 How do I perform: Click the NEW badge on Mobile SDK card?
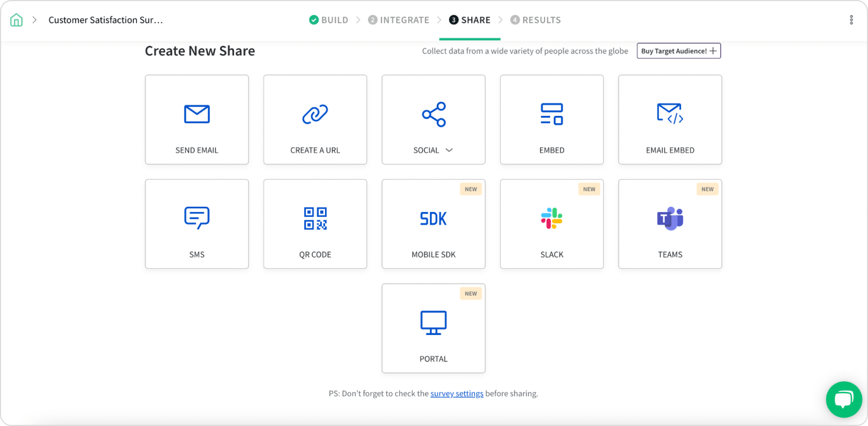coord(471,189)
